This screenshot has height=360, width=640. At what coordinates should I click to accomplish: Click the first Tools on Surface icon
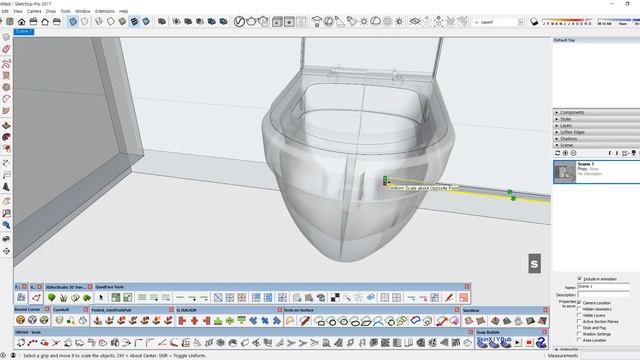290,321
